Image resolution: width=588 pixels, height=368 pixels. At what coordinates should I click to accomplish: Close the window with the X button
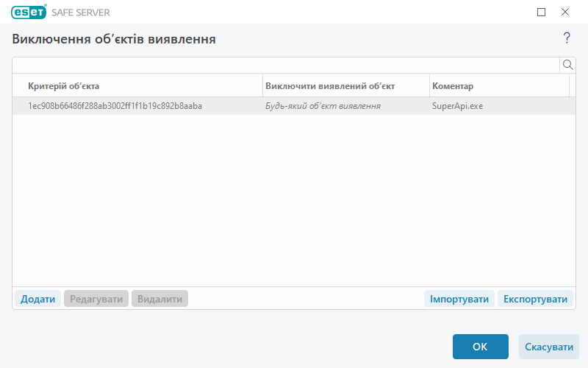[565, 12]
